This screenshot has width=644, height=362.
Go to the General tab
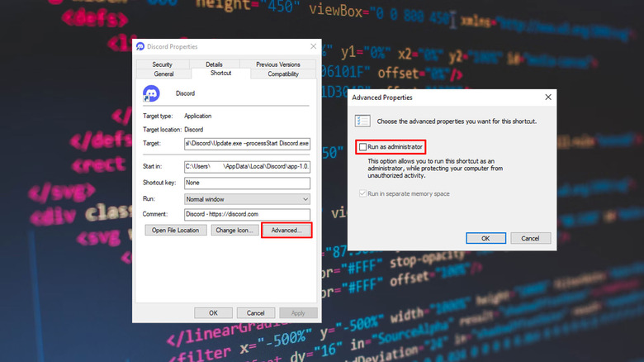(163, 74)
